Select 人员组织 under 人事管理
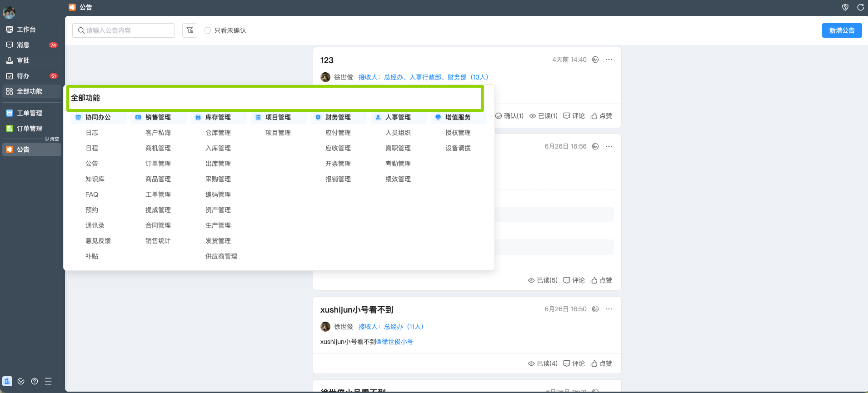The width and height of the screenshot is (868, 393). click(398, 133)
